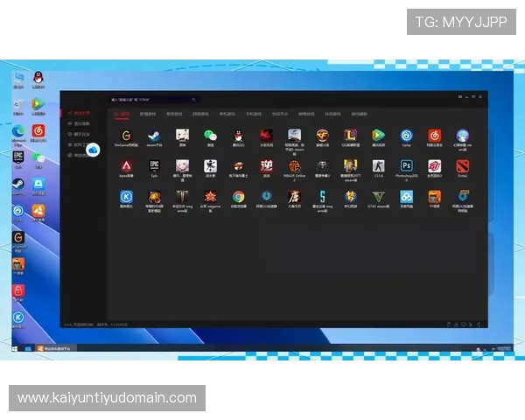
Task: Open the 唐 calligraphy game icon
Action: [x=294, y=199]
